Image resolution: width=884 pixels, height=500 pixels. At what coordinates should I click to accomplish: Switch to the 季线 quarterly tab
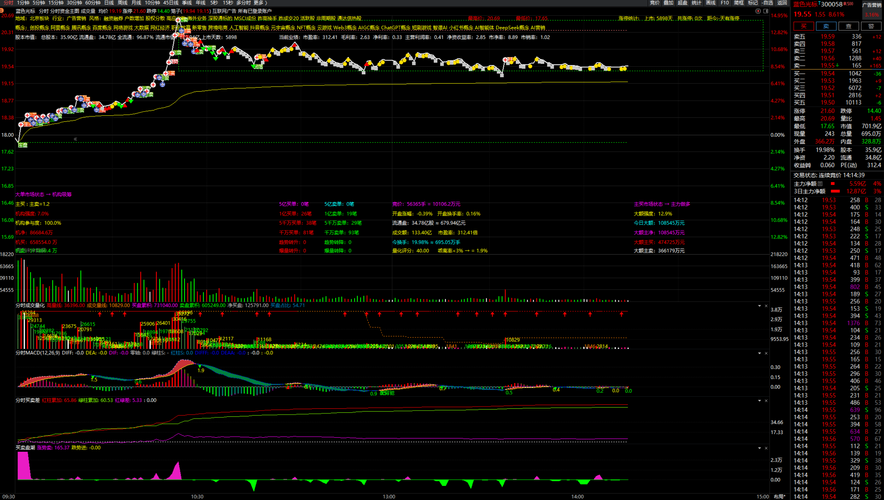point(187,3)
